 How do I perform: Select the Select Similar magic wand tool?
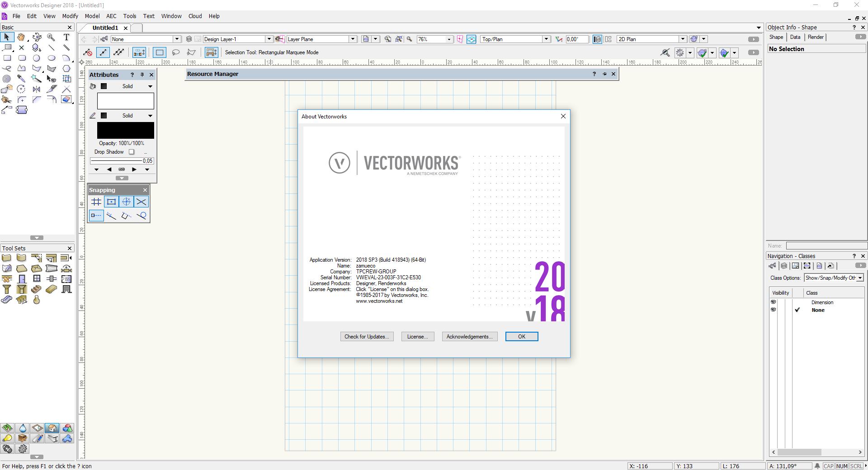[37, 79]
